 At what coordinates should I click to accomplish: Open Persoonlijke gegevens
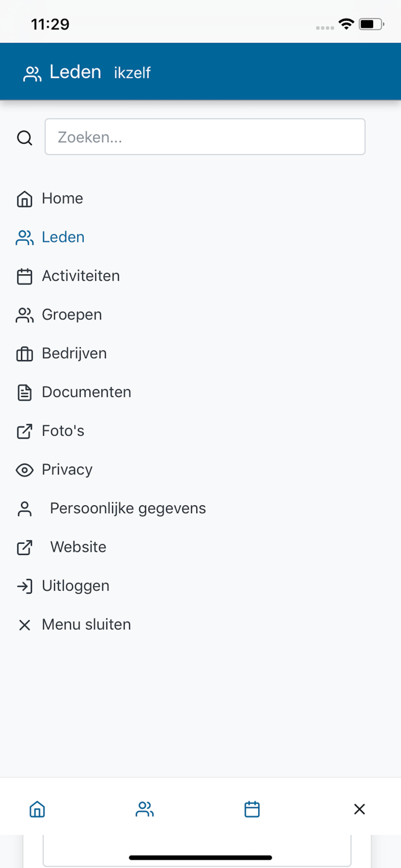click(127, 509)
